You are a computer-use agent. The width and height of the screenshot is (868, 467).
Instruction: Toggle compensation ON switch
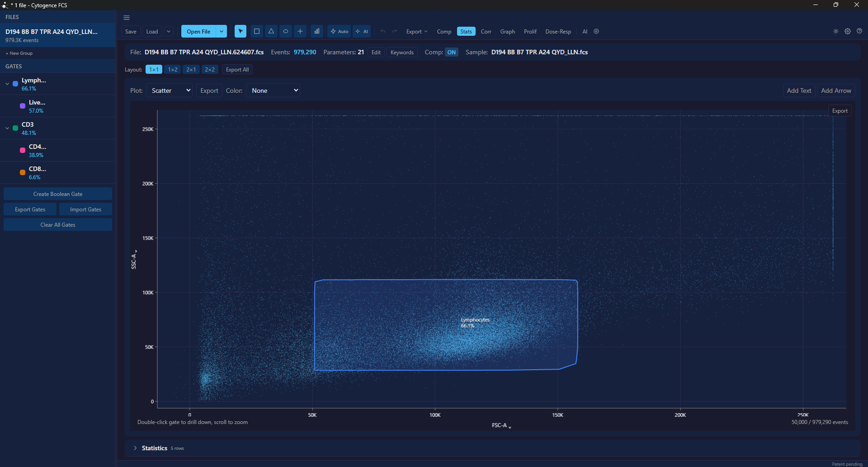pos(451,52)
